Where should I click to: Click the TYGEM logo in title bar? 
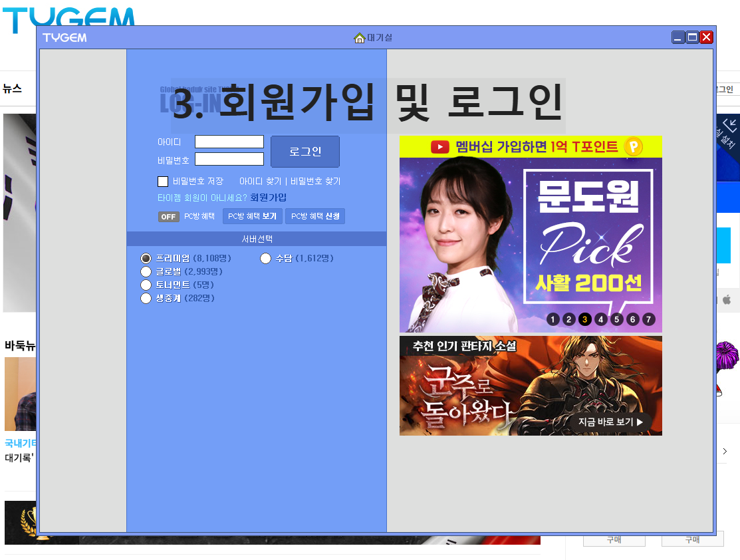tap(64, 38)
